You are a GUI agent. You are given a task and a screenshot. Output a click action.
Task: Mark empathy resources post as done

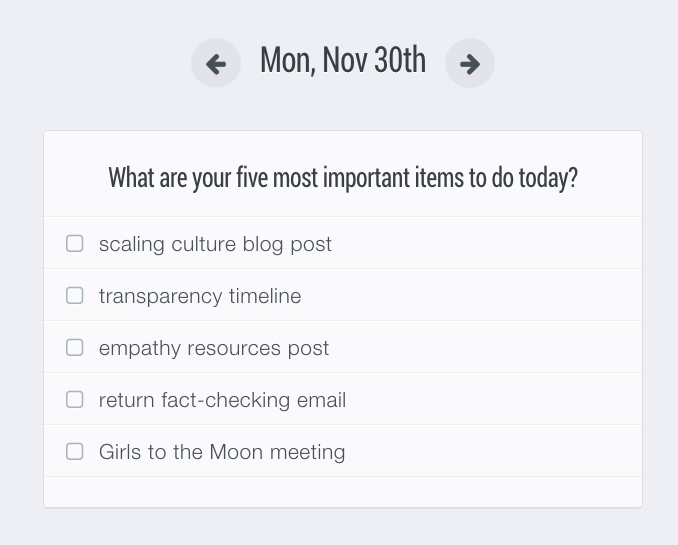[75, 347]
